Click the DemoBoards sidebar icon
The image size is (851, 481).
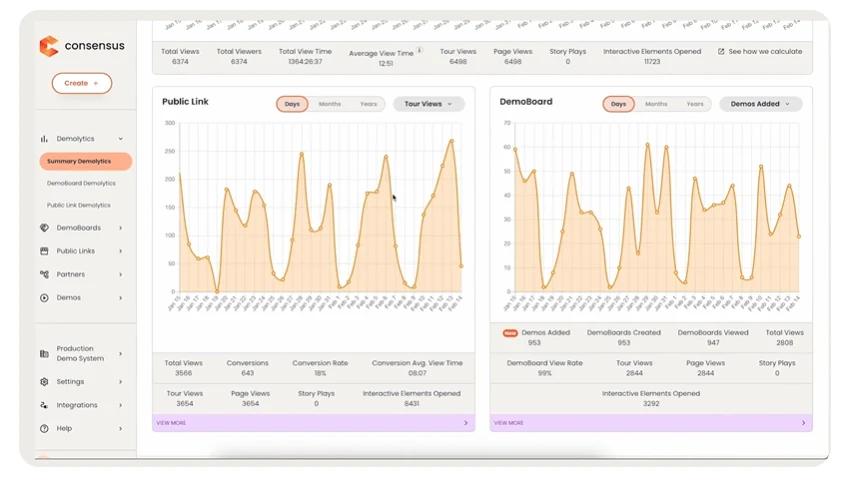(45, 227)
